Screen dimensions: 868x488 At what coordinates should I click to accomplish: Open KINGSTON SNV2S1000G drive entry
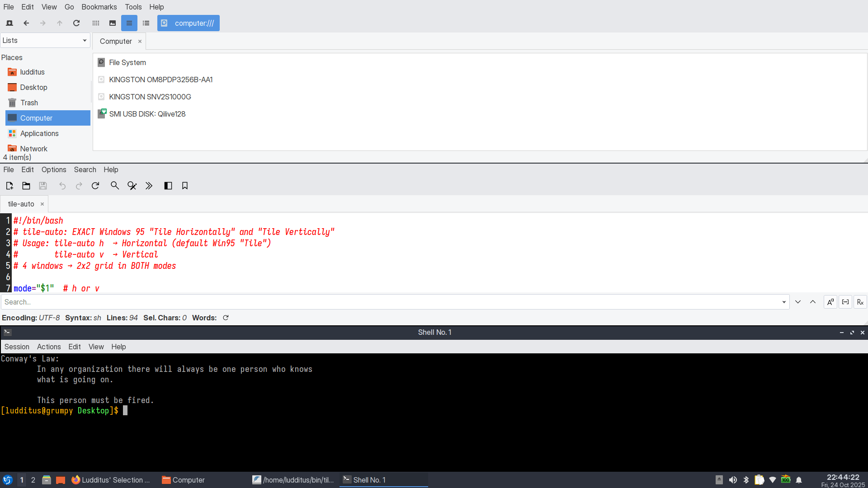pyautogui.click(x=150, y=97)
